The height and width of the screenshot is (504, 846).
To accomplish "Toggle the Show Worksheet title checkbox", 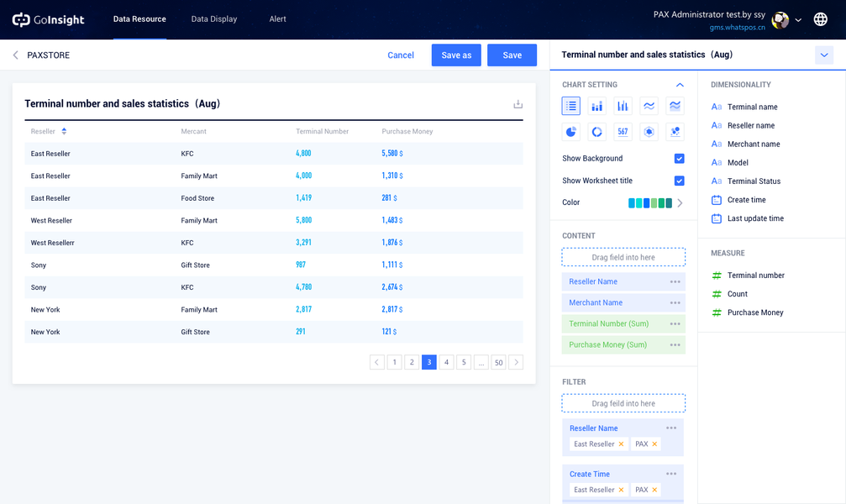I will tap(680, 181).
